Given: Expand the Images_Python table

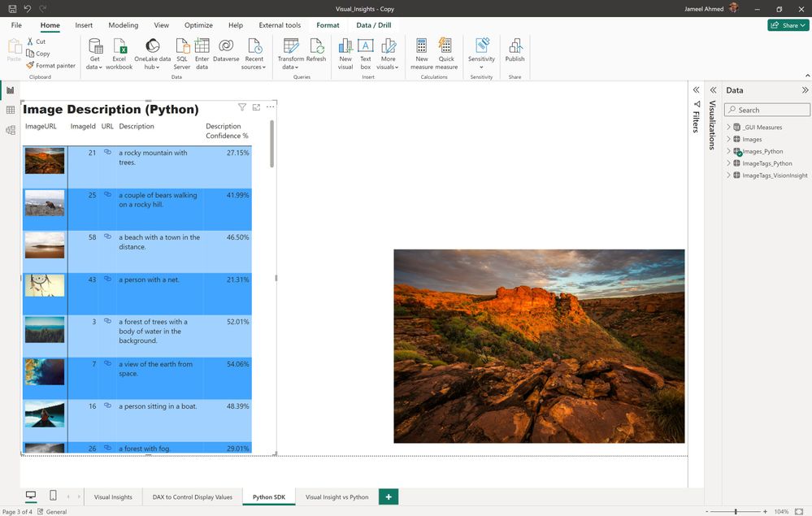Looking at the screenshot, I should pyautogui.click(x=728, y=151).
